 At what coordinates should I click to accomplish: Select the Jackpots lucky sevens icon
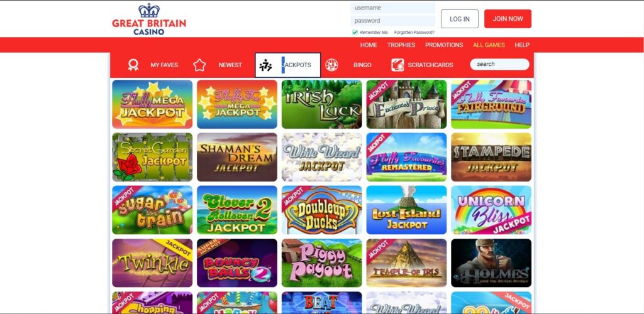click(x=265, y=65)
